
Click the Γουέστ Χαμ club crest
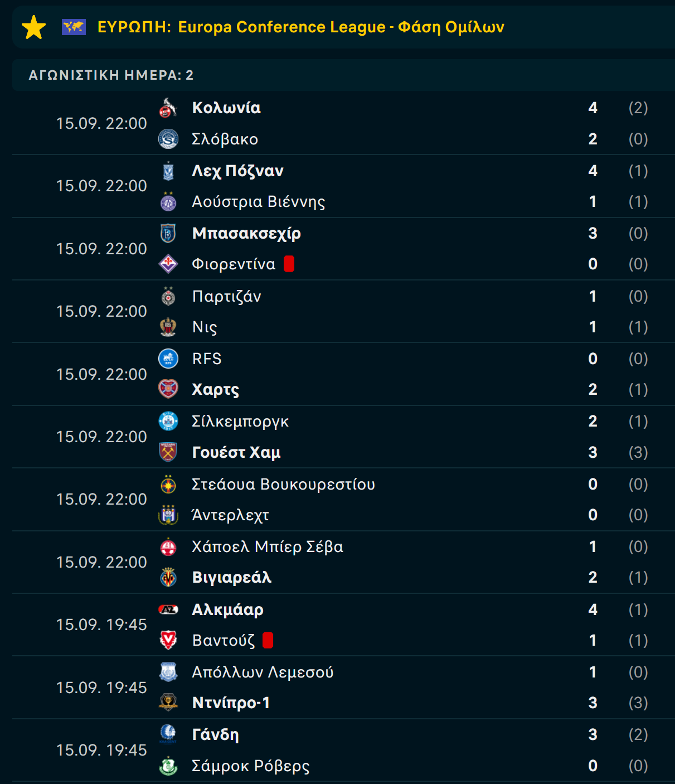point(168,452)
